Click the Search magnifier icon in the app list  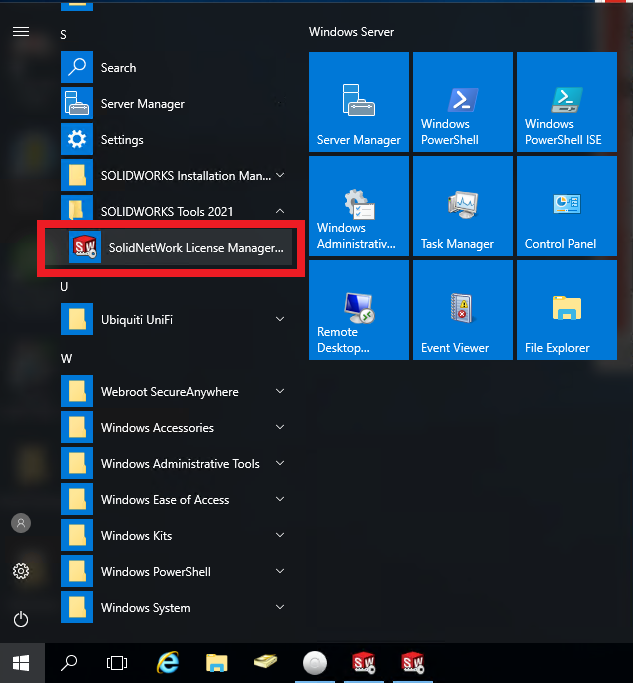pyautogui.click(x=77, y=67)
